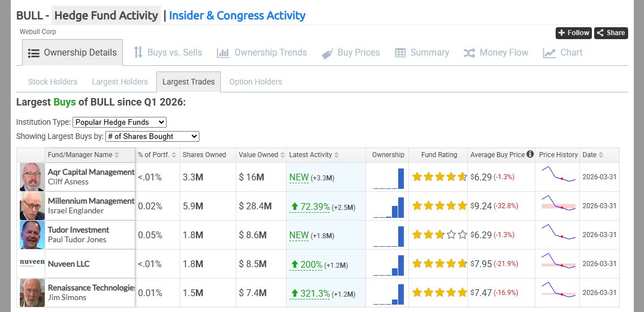Click Nuveen 200% latest activity
Image resolution: width=644 pixels, height=312 pixels.
pyautogui.click(x=306, y=264)
